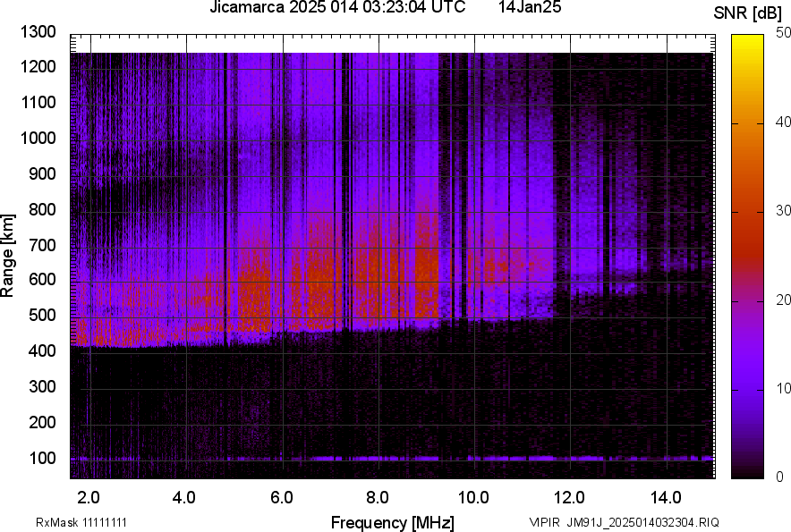Select the date label '14Jan25'
Viewport: 791px width, 532px height.
tap(530, 7)
